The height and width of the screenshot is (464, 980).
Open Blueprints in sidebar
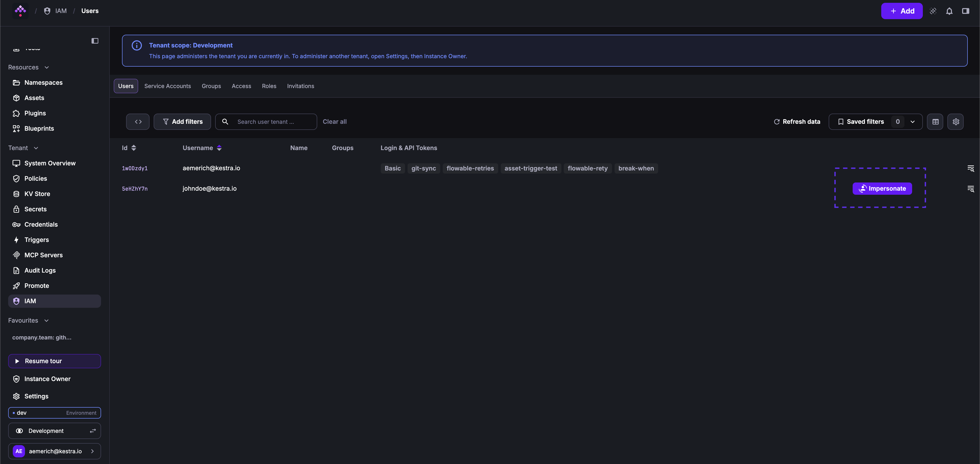coord(54,129)
